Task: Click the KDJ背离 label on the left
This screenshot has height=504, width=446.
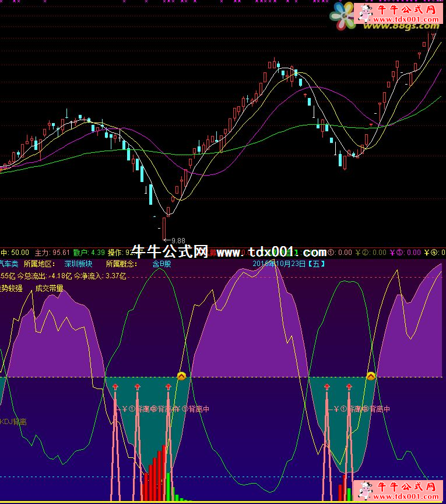Action: tap(13, 421)
